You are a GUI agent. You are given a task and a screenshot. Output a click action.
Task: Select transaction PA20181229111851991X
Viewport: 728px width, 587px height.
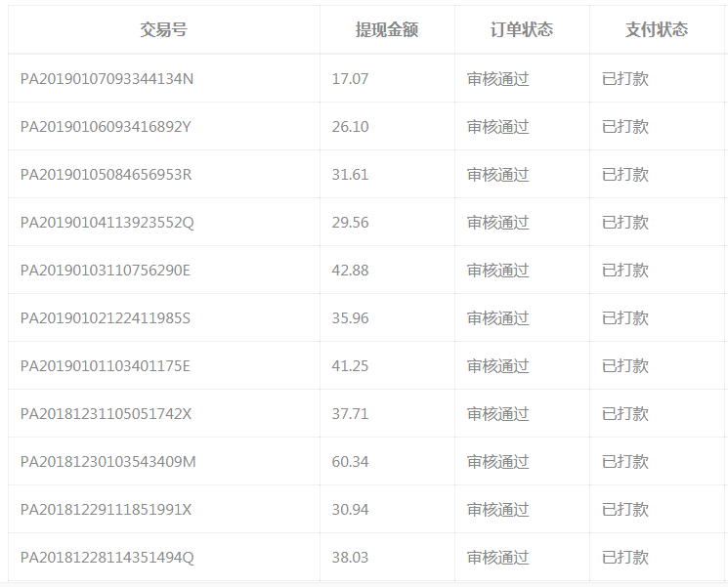coord(106,510)
